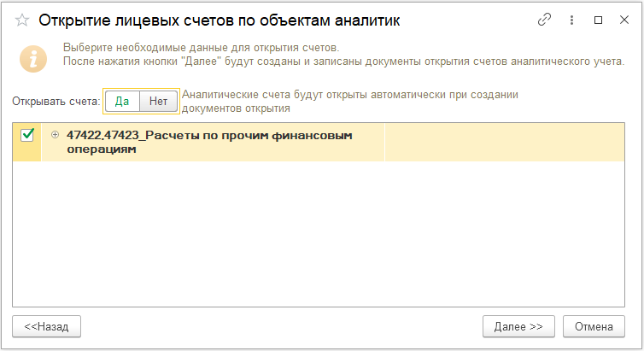This screenshot has width=644, height=351.
Task: Go back with the "<<Назад" button
Action: point(46,327)
